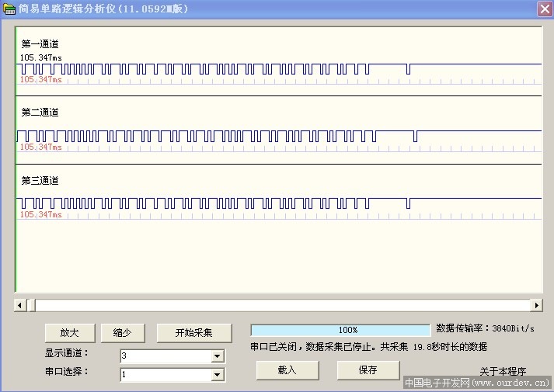Load data with the 载入 button

click(x=287, y=370)
